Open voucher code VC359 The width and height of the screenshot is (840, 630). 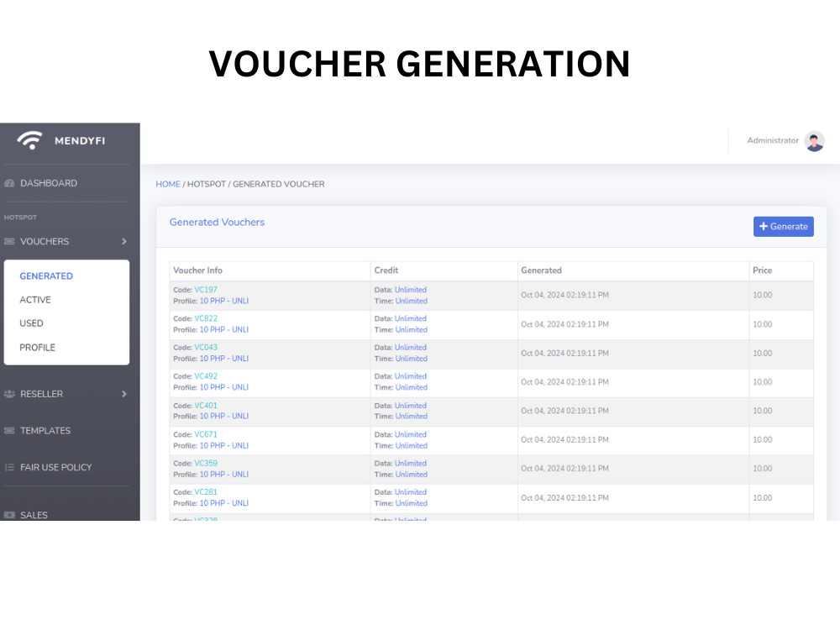[206, 464]
